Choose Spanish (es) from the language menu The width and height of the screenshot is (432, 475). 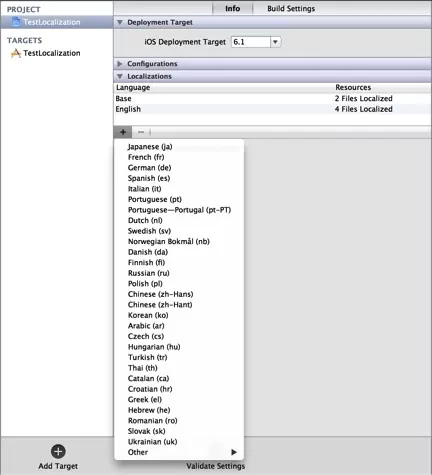point(179,178)
